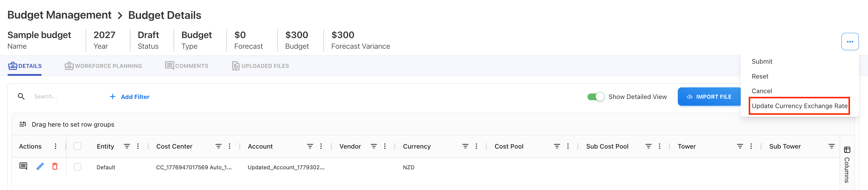Select Update Currency Exchange Rate

(799, 106)
